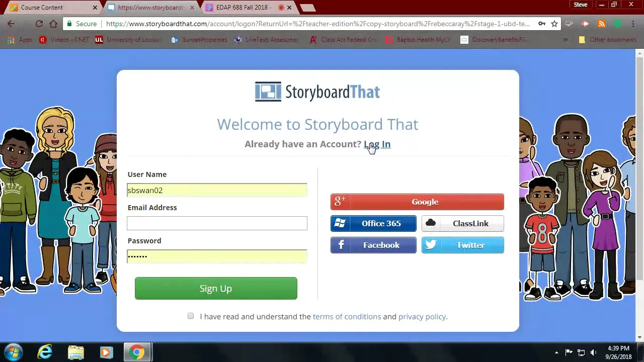Click the browser back arrow
Viewport: 644px width, 362px height.
[x=11, y=24]
